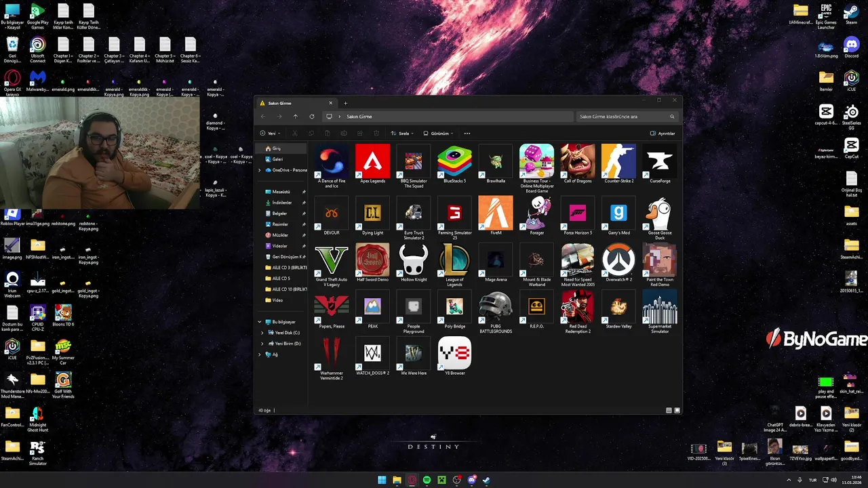
Task: Open Steam from the taskbar
Action: 486,480
